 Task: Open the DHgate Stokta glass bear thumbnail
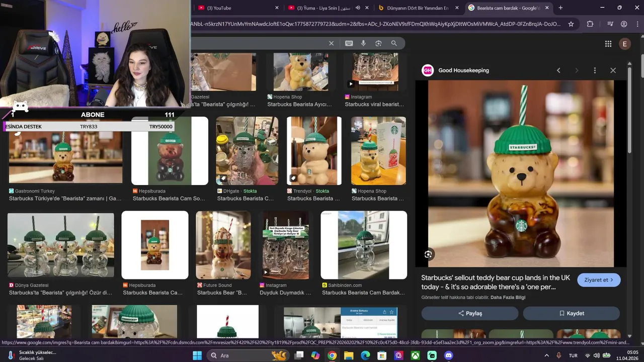pyautogui.click(x=247, y=151)
